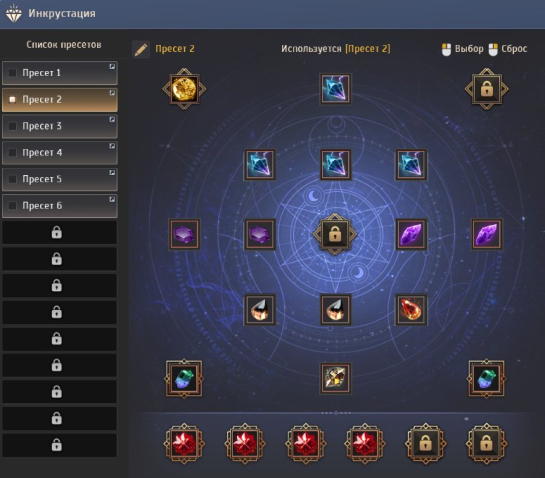This screenshot has height=478, width=545.
Task: Expand Пресет 3 using its corner icon
Action: coord(112,119)
